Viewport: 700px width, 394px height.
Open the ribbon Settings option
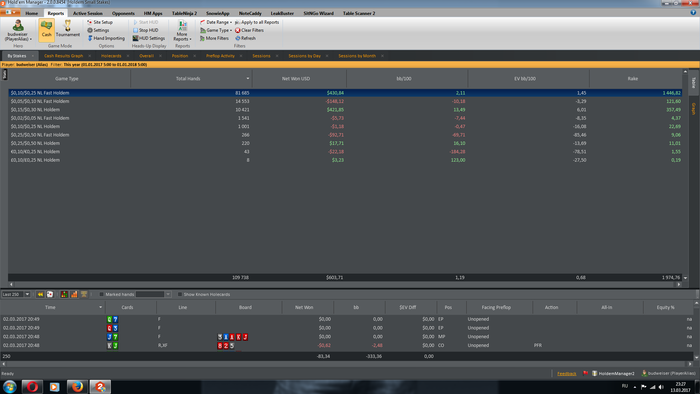[x=98, y=30]
